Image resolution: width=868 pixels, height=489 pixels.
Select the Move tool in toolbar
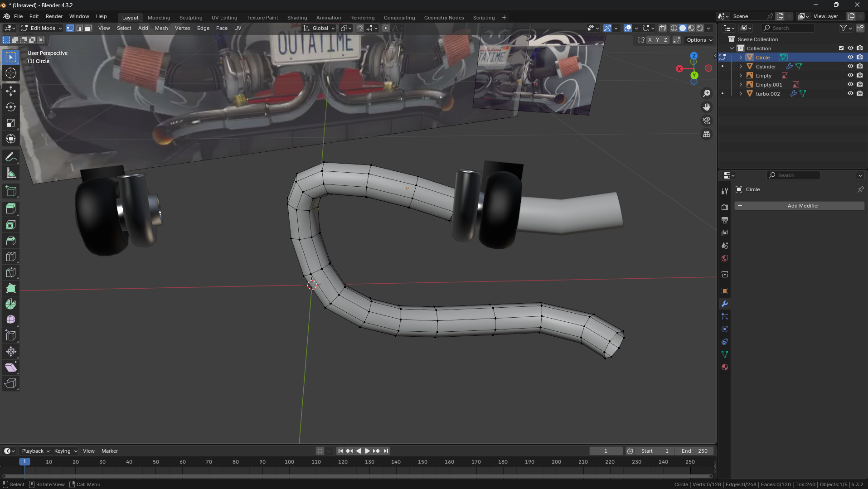point(11,91)
